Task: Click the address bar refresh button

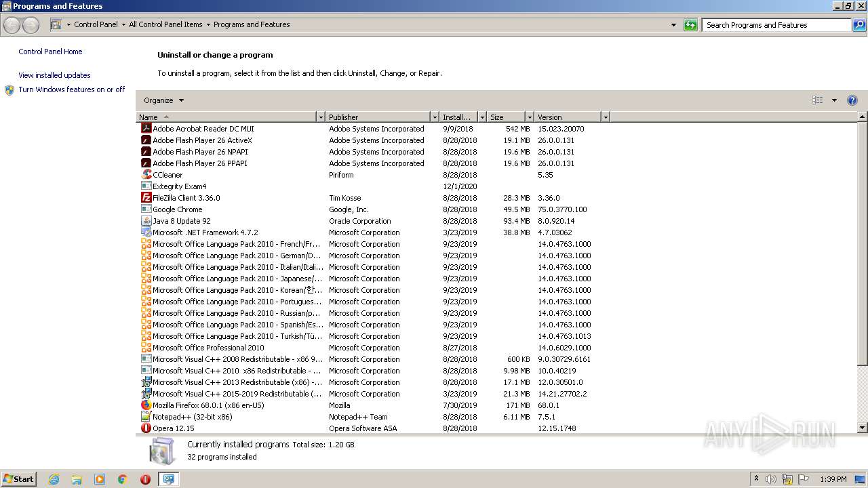Action: click(x=690, y=25)
